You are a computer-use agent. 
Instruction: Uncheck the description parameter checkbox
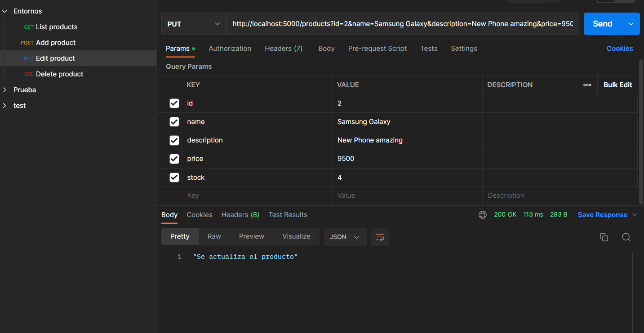coord(174,140)
